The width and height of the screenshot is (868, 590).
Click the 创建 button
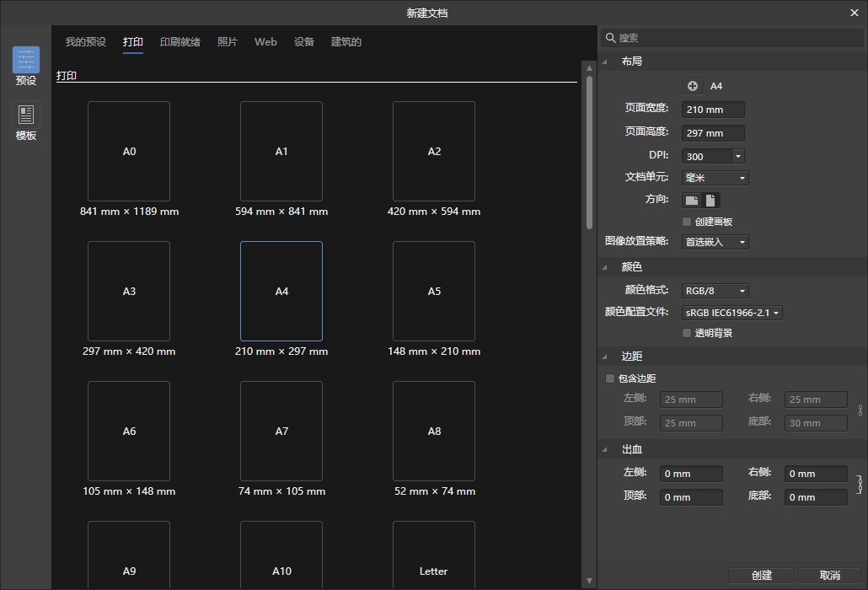coord(762,575)
